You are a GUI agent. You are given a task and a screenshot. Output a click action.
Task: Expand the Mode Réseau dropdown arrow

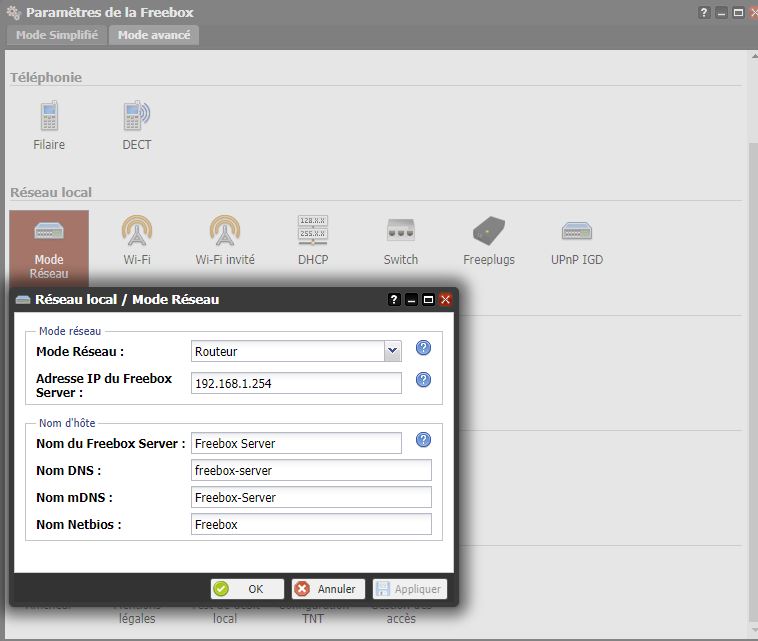click(x=393, y=351)
